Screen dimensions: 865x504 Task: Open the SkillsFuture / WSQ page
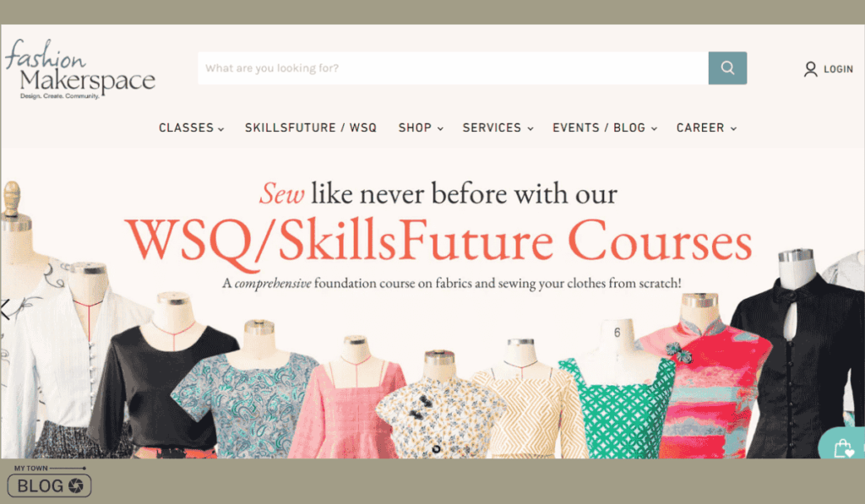[311, 128]
